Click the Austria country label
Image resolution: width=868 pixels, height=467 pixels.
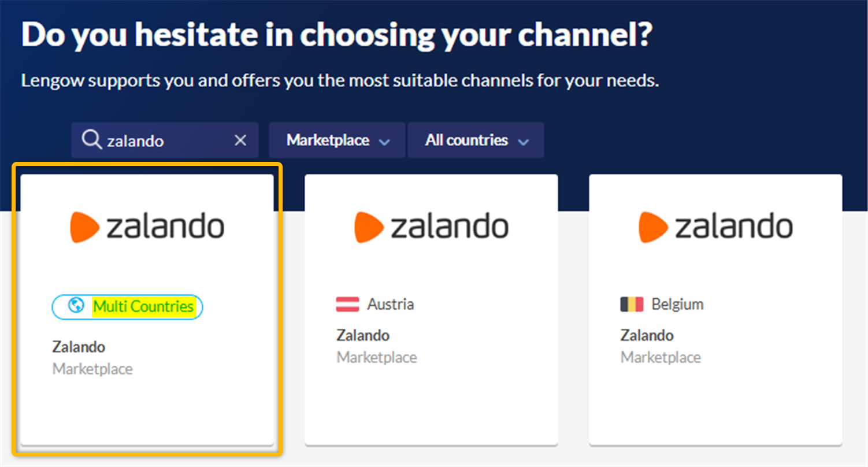point(391,305)
